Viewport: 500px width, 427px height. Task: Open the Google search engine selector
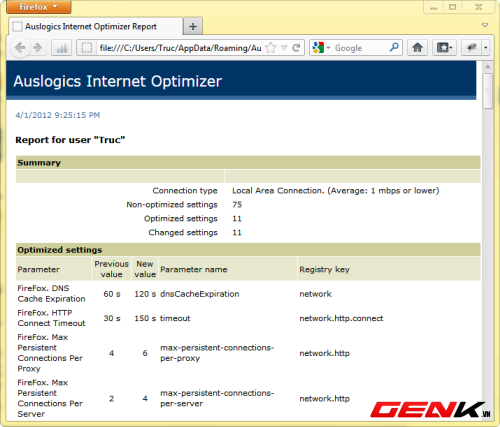pos(321,48)
